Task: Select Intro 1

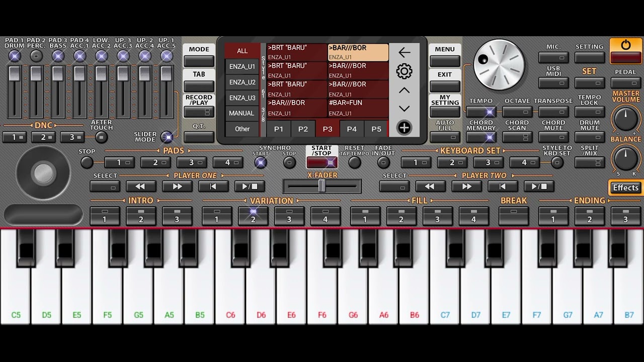Action: click(x=105, y=216)
